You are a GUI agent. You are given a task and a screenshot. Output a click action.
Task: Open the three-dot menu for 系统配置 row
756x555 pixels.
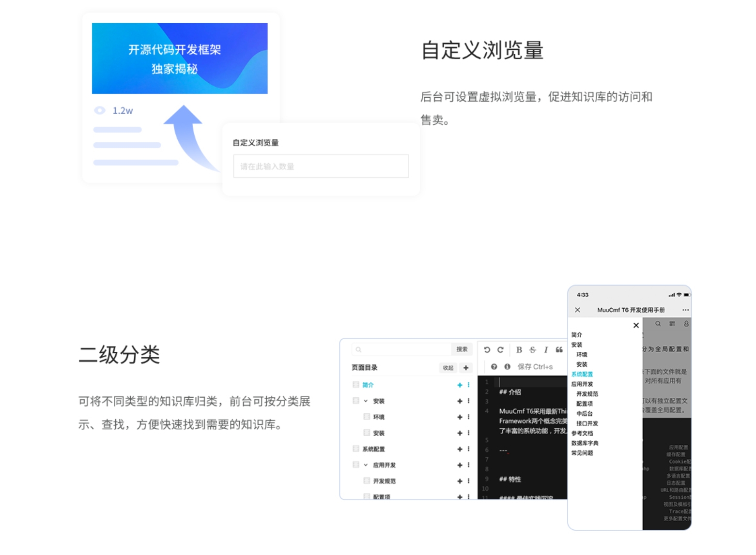click(x=468, y=449)
